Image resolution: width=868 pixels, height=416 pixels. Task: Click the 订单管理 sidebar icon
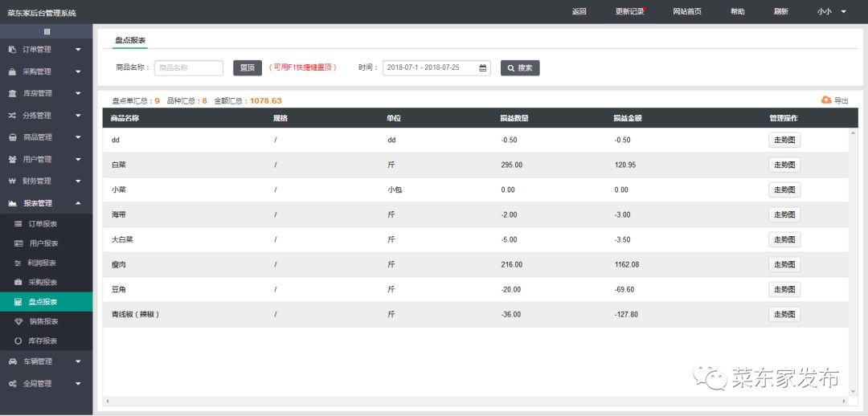pos(12,50)
